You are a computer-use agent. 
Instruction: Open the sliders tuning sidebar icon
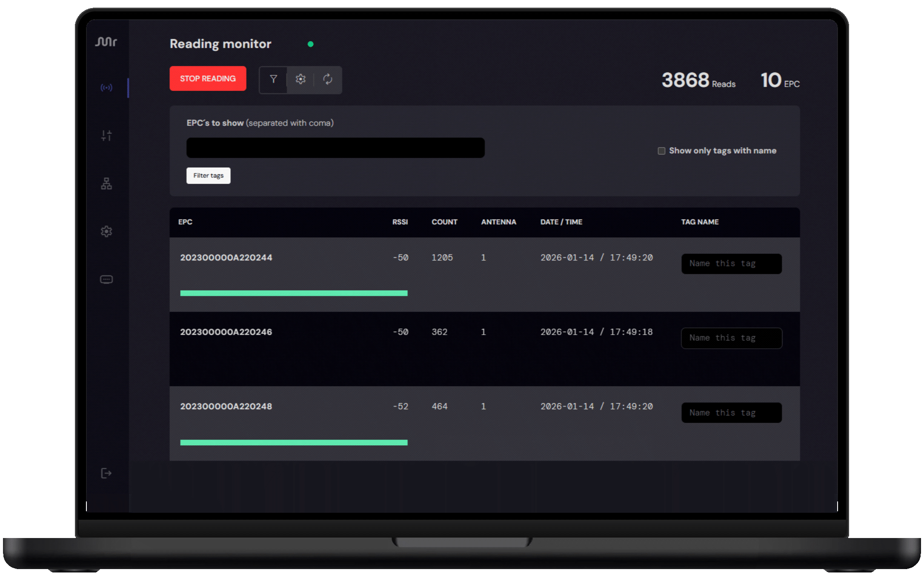106,136
